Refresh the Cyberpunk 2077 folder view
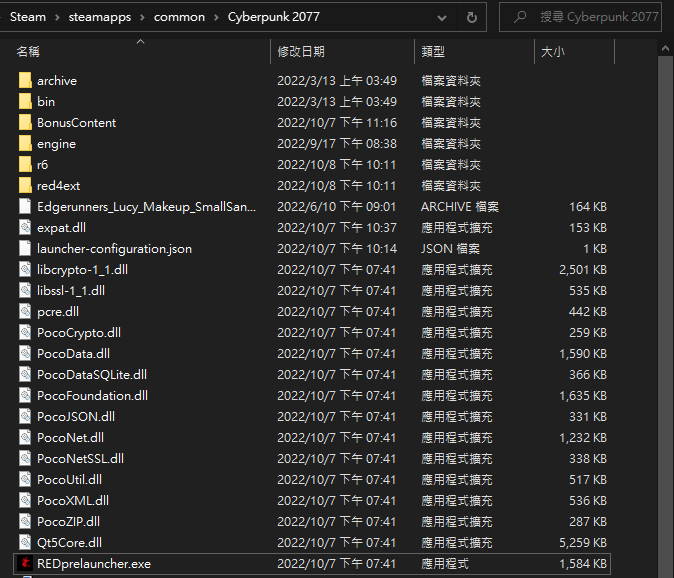674x578 pixels. (472, 17)
